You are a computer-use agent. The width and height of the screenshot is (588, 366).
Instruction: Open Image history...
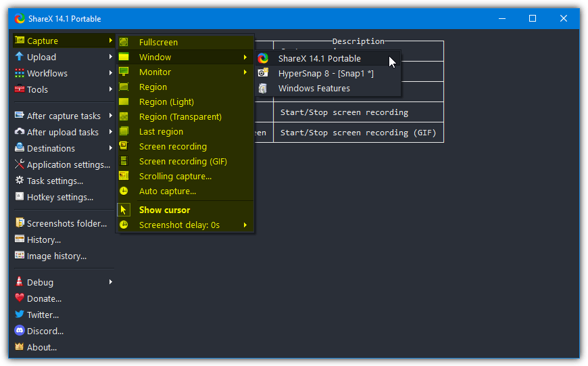coord(63,256)
